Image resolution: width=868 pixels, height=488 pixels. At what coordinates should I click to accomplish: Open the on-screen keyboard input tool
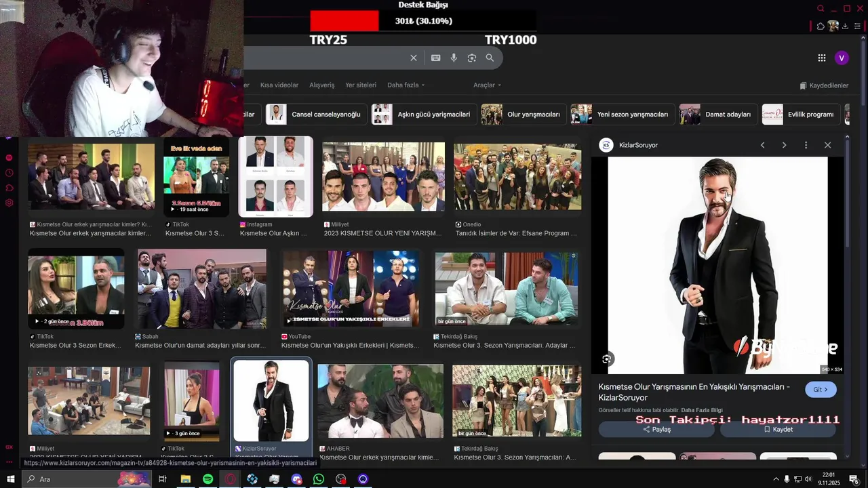pyautogui.click(x=436, y=58)
